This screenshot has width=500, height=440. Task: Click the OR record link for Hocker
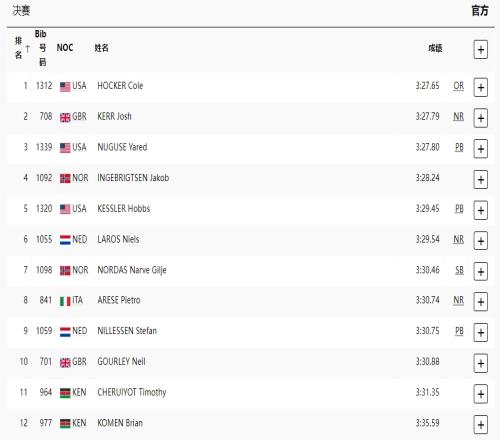click(x=459, y=86)
